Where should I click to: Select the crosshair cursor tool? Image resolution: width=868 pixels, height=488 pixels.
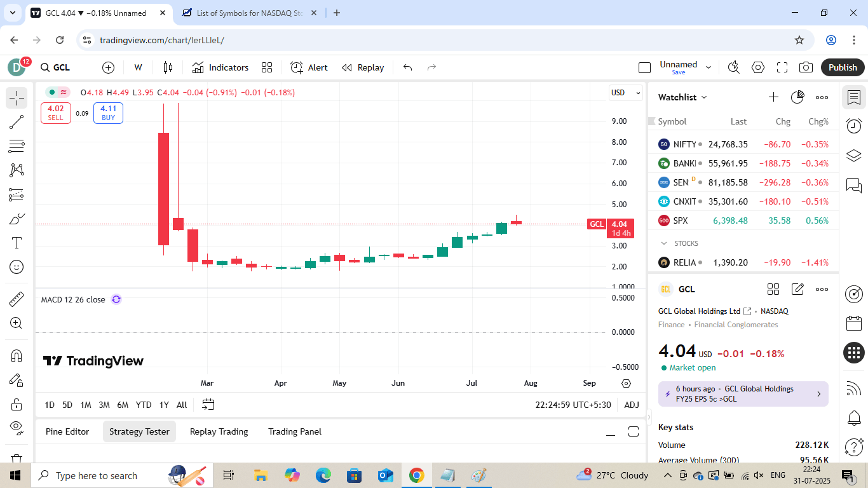click(x=17, y=98)
